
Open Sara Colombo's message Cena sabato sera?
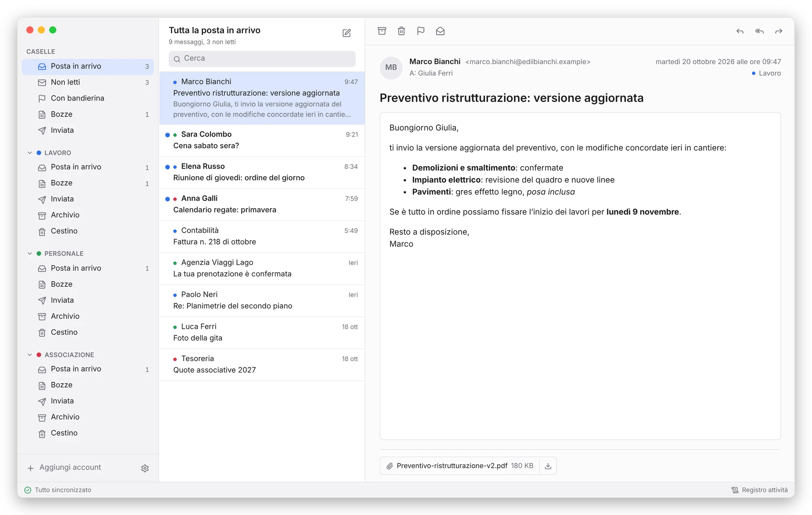[262, 140]
